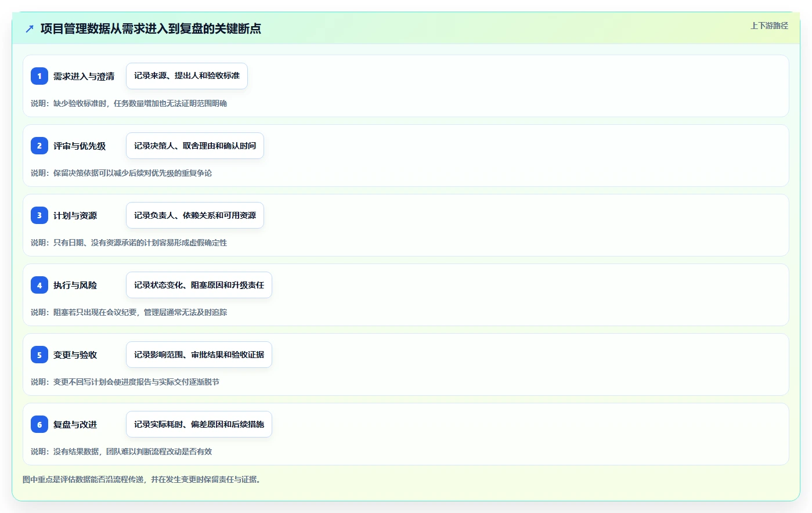The width and height of the screenshot is (812, 513).
Task: Click the note about 保留决策依据
Action: (x=121, y=173)
